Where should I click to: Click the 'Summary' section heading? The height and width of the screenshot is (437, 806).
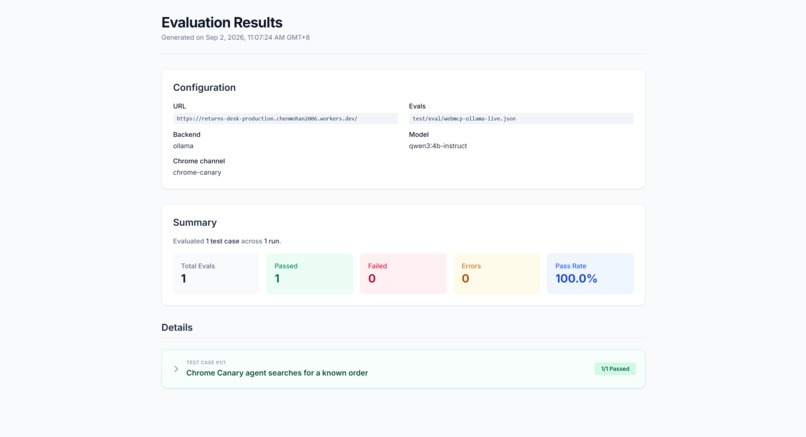tap(195, 223)
